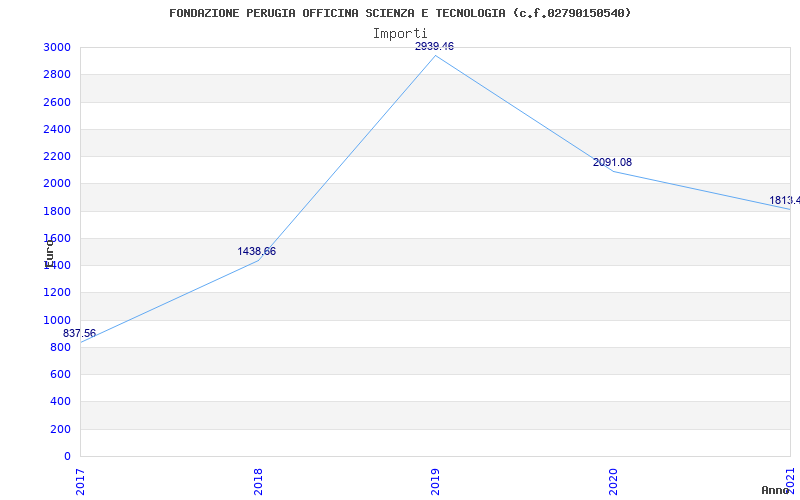Viewport: 800px width, 500px height.
Task: Click the 2017 x-axis year label
Action: tap(81, 482)
